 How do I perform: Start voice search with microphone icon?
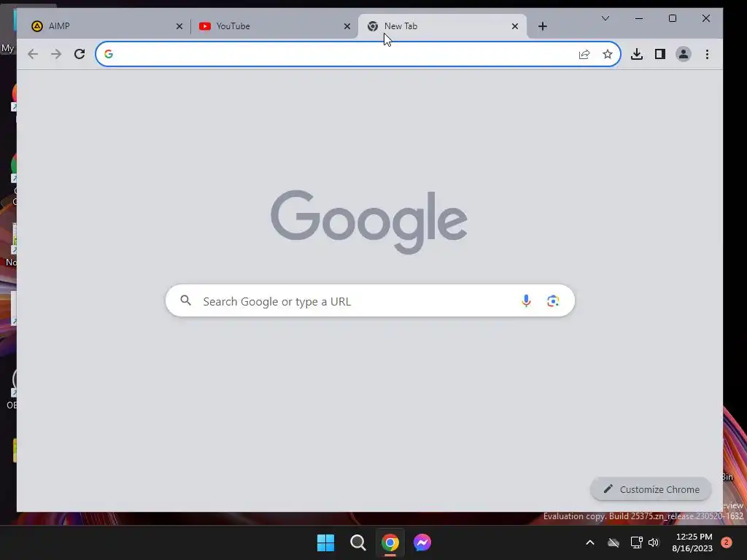pyautogui.click(x=526, y=300)
